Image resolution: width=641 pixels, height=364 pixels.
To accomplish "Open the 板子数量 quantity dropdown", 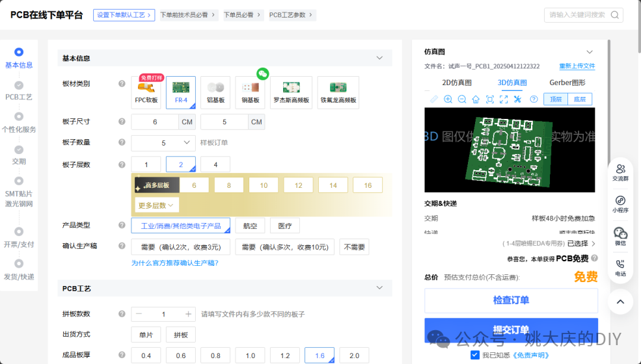I will tap(163, 142).
